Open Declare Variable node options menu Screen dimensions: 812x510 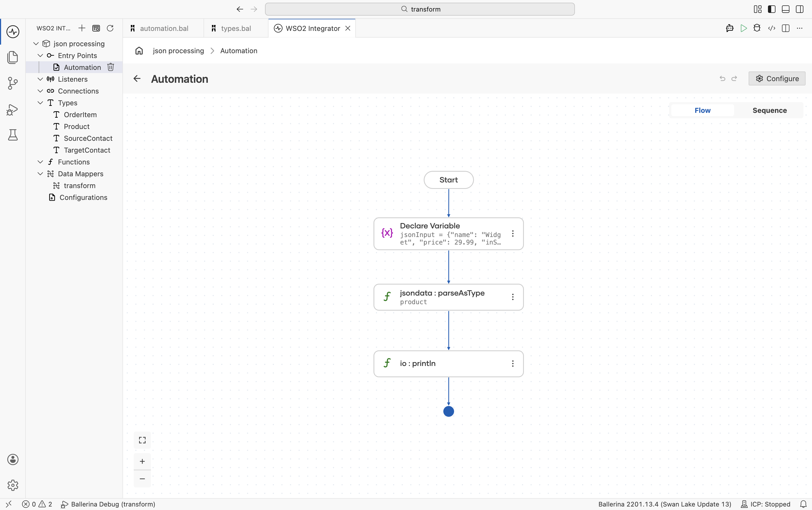(513, 234)
